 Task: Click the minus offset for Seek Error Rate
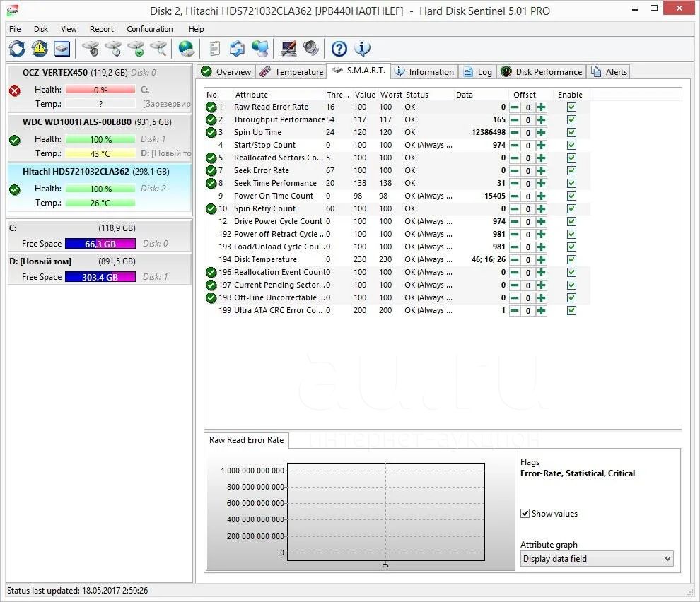tap(515, 171)
